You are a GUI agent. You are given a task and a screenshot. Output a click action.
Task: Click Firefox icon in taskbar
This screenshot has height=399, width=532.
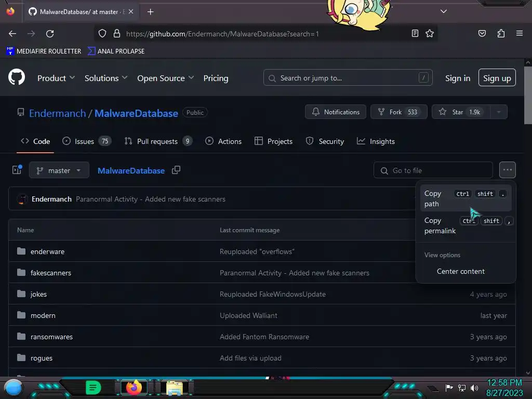[134, 387]
